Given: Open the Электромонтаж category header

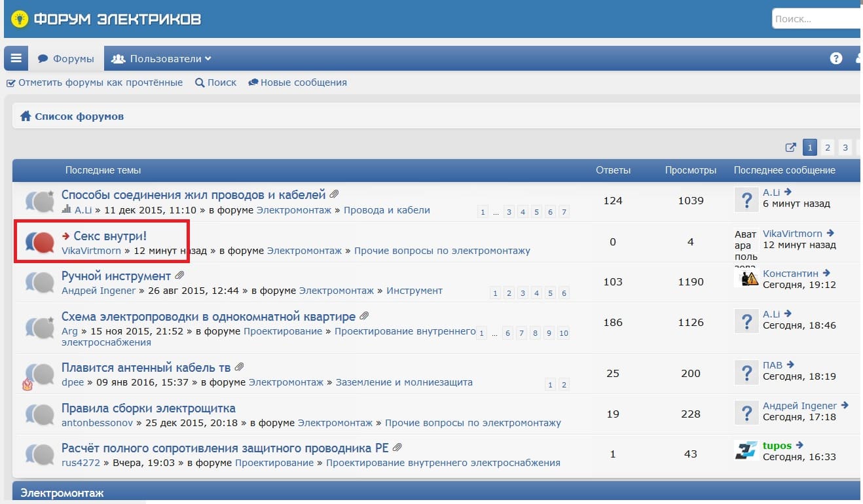Looking at the screenshot, I should coord(62,492).
